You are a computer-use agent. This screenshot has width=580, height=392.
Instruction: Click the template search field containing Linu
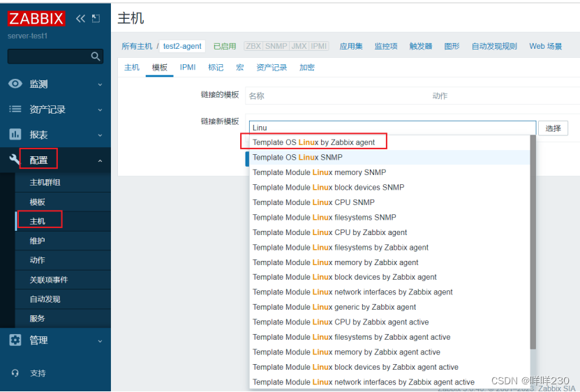click(x=392, y=128)
